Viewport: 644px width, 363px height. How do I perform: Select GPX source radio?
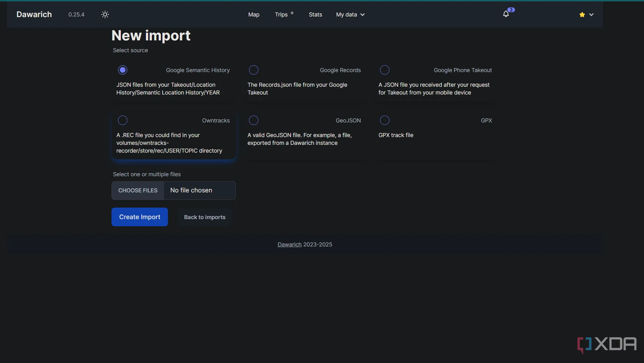[x=385, y=120]
